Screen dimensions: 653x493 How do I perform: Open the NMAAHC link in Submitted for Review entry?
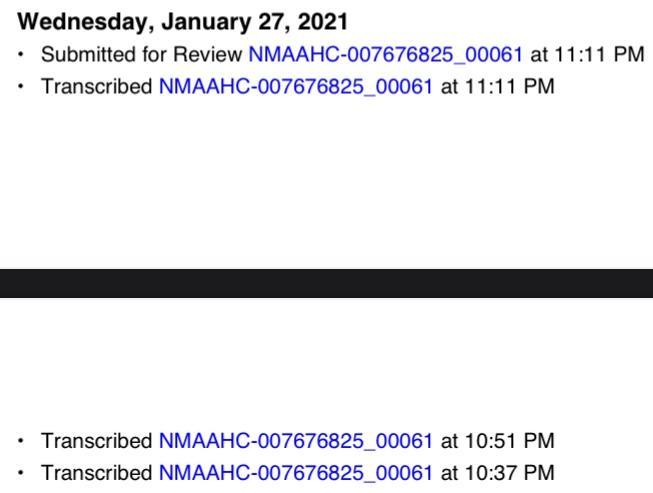pyautogui.click(x=385, y=54)
